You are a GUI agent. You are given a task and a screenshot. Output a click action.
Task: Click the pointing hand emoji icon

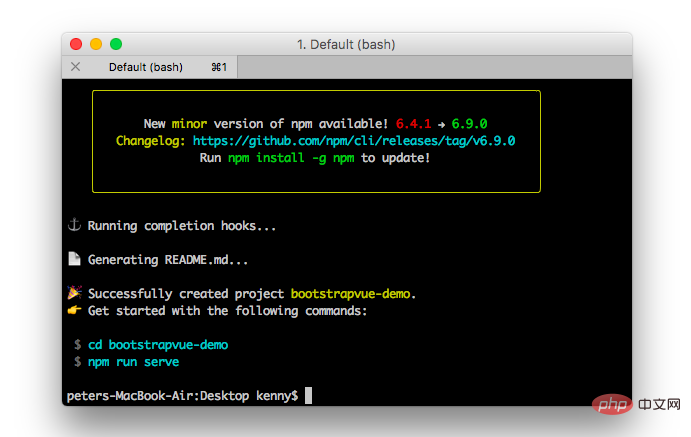tap(74, 310)
